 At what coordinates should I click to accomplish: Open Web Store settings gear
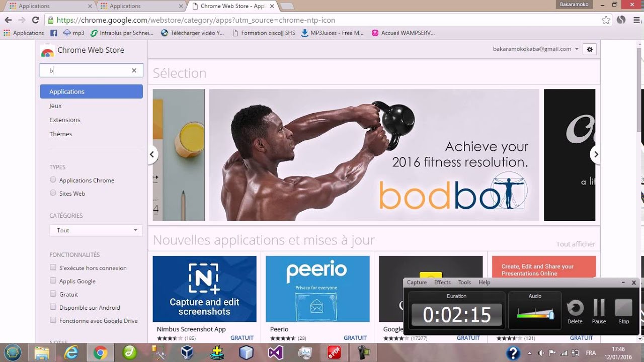point(590,49)
